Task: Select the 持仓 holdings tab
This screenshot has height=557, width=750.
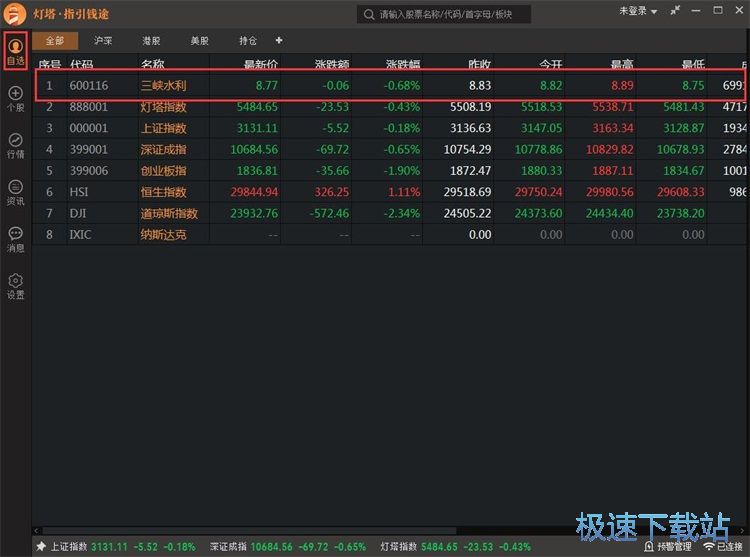Action: point(248,41)
